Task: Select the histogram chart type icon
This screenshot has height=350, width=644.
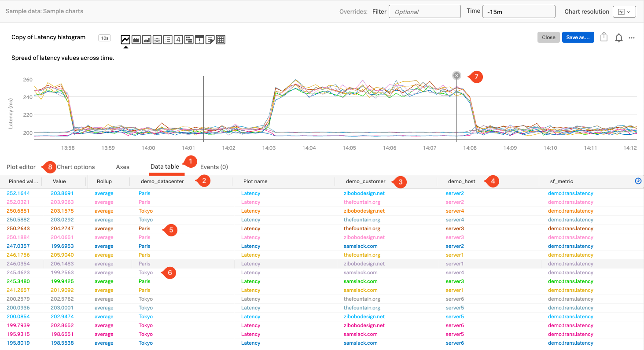Action: tap(157, 40)
